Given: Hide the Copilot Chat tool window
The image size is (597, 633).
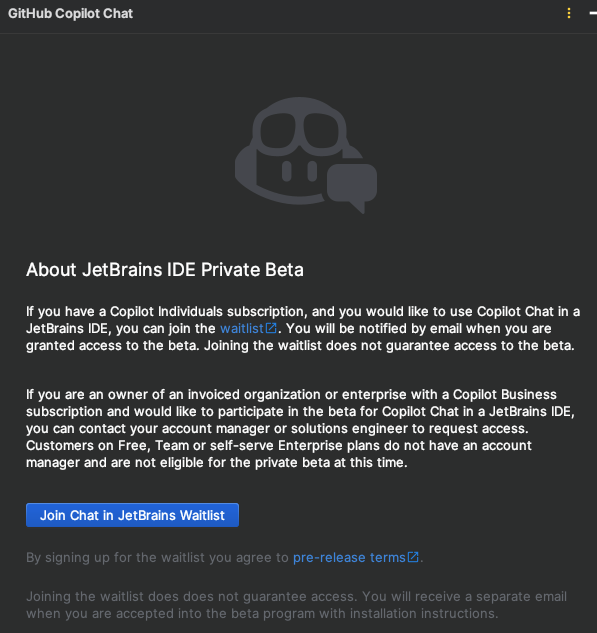Looking at the screenshot, I should [x=593, y=13].
